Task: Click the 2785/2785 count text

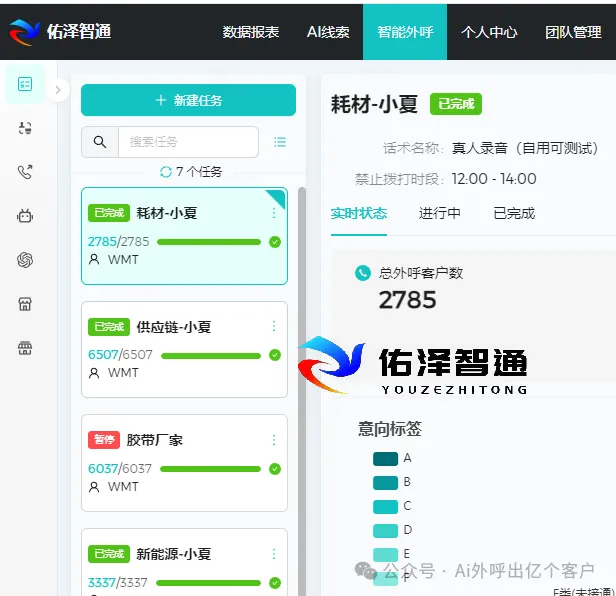Action: coord(119,241)
